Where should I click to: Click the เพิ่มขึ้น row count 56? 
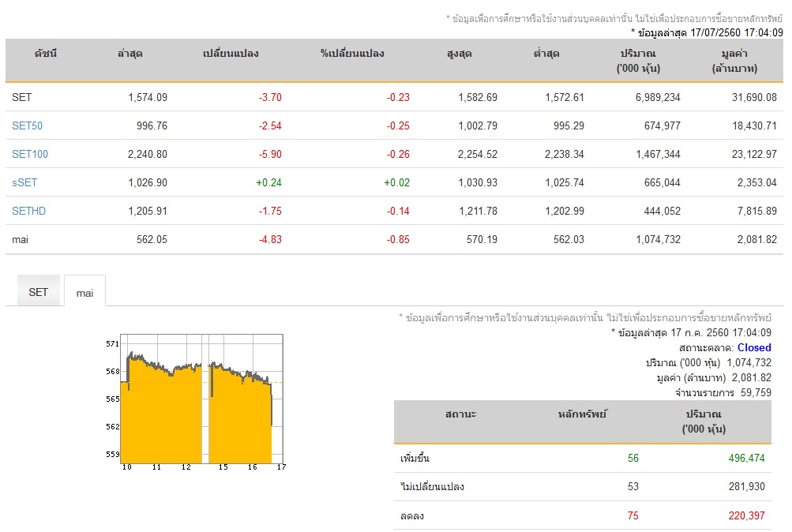click(x=633, y=459)
